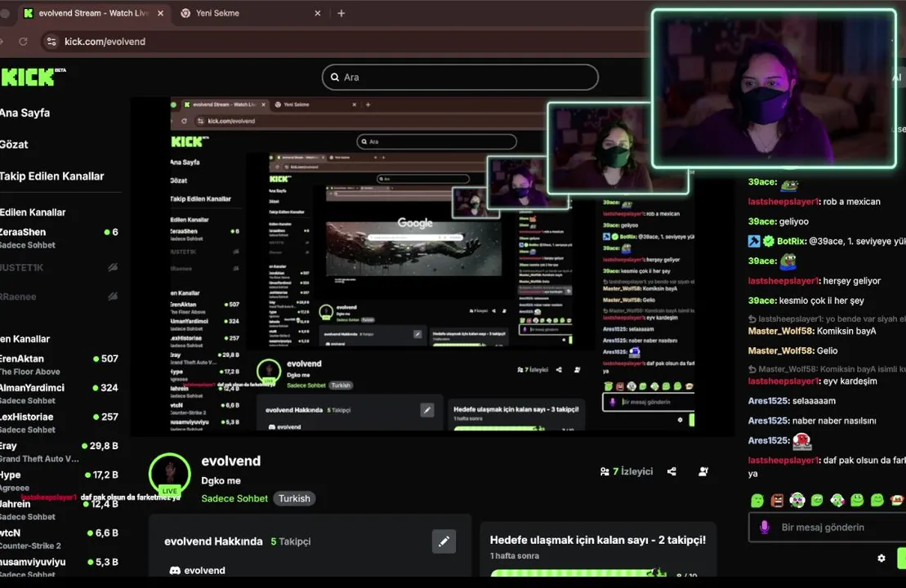Viewport: 906px width, 588px height.
Task: Click the Dgko me stream title
Action: point(221,480)
